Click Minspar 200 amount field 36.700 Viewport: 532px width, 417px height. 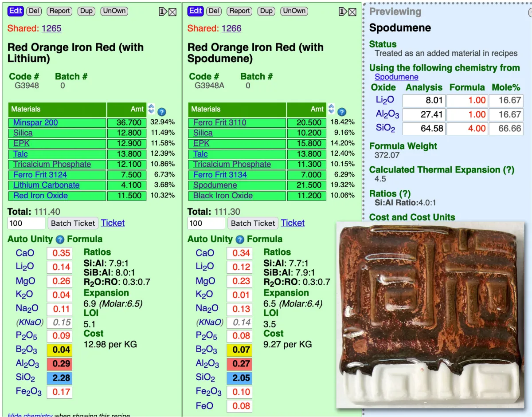pyautogui.click(x=127, y=123)
